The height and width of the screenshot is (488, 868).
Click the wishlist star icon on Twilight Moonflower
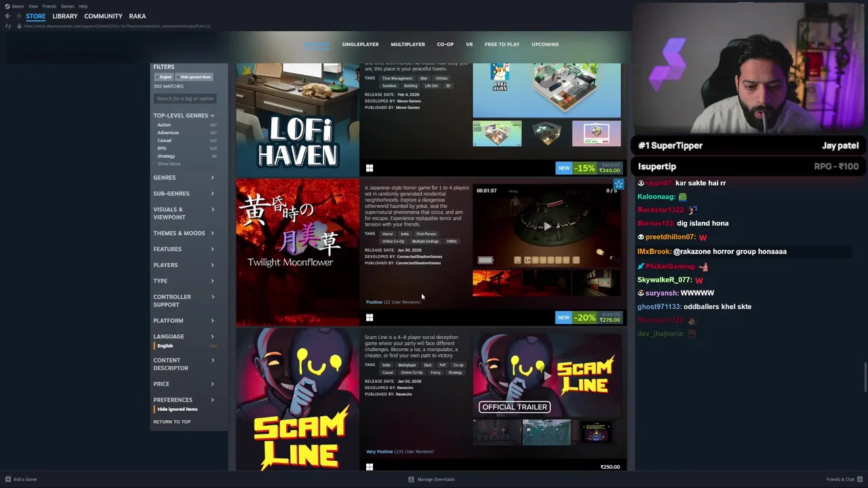(618, 184)
